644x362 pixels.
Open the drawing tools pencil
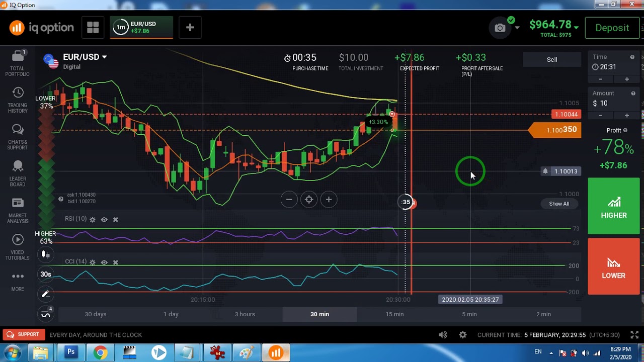tap(45, 294)
